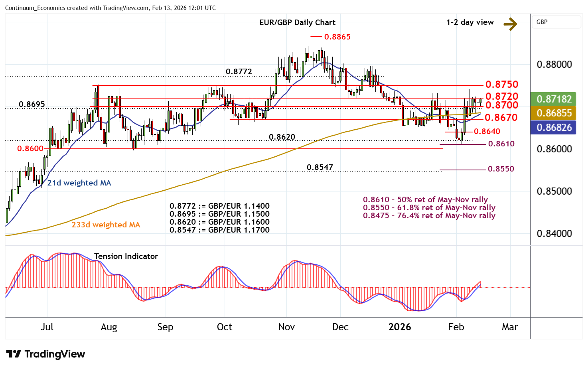Click the 1-2 day view label
Image resolution: width=588 pixels, height=369 pixels.
(x=470, y=22)
